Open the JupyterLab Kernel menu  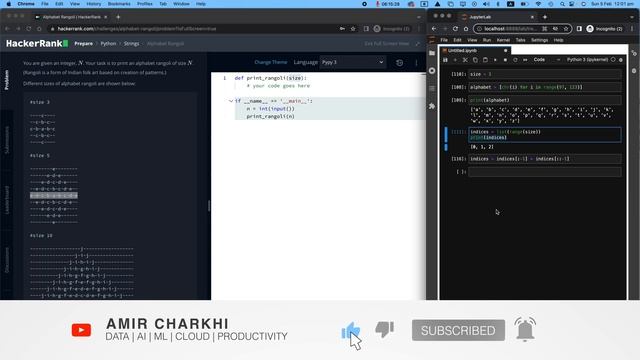(x=503, y=40)
